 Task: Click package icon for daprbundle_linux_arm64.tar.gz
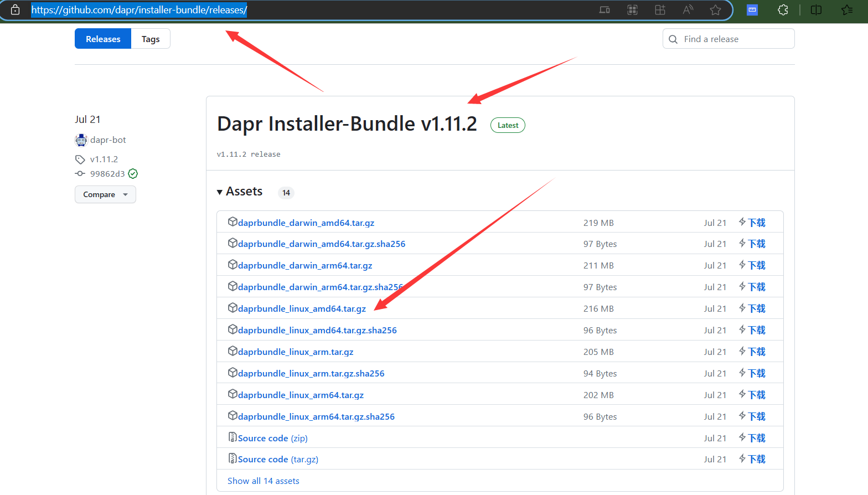coord(232,394)
